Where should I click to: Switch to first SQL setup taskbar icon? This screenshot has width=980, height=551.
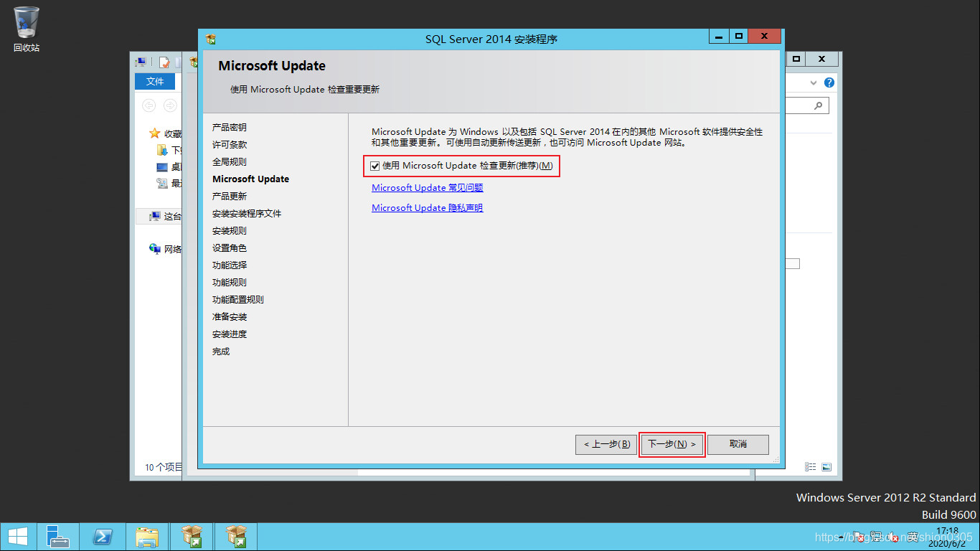(192, 537)
